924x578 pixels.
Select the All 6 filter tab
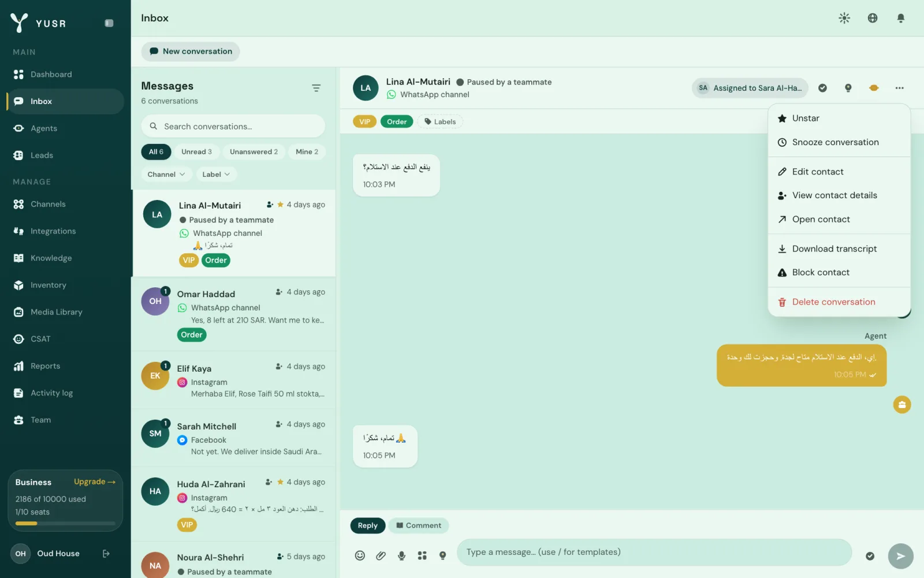156,152
